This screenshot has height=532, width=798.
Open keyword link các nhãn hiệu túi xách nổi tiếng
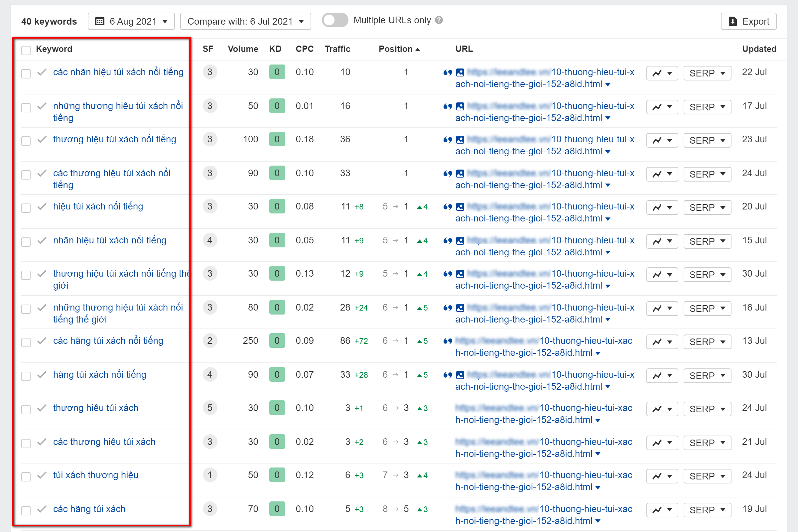[x=118, y=72]
